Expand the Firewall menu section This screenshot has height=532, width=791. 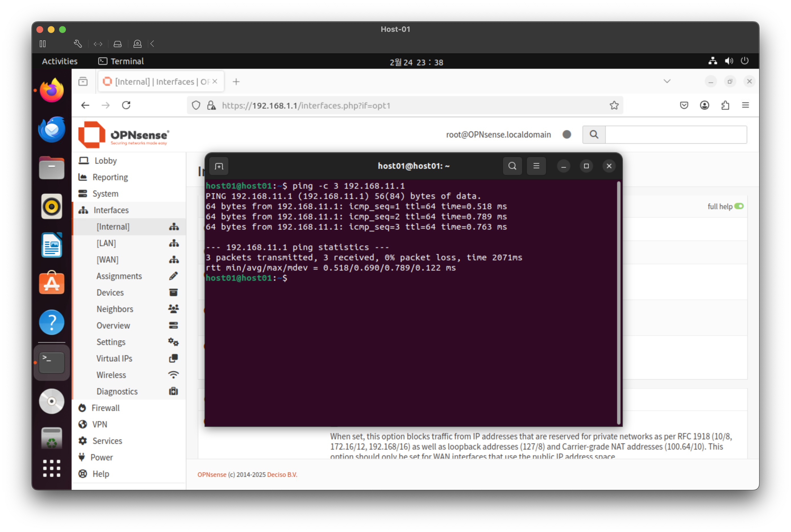click(x=105, y=408)
